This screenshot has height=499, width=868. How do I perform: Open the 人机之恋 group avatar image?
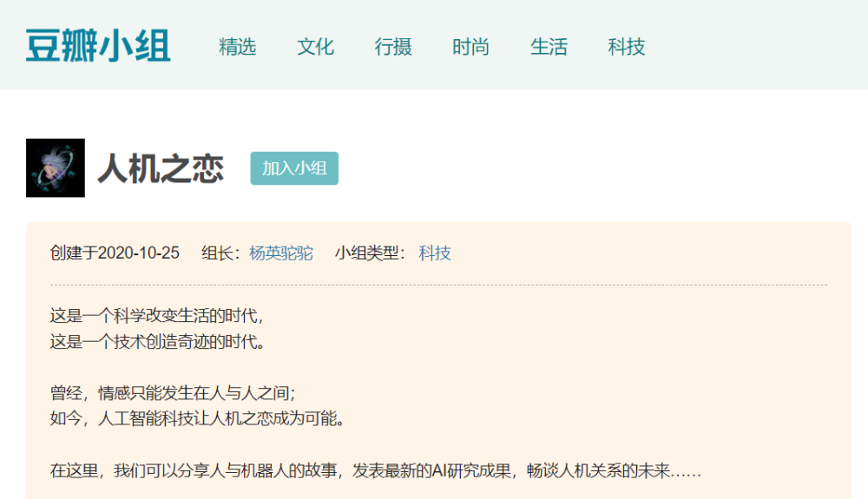click(56, 167)
